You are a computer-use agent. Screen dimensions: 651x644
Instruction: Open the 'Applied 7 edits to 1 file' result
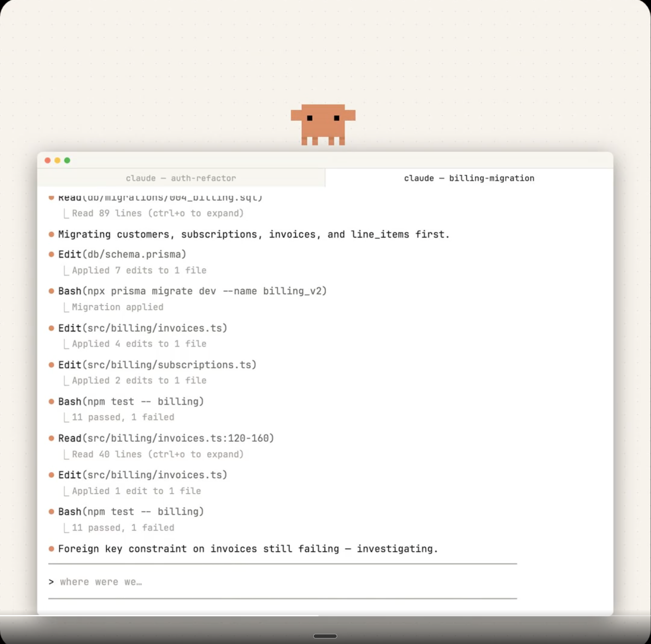pyautogui.click(x=139, y=270)
